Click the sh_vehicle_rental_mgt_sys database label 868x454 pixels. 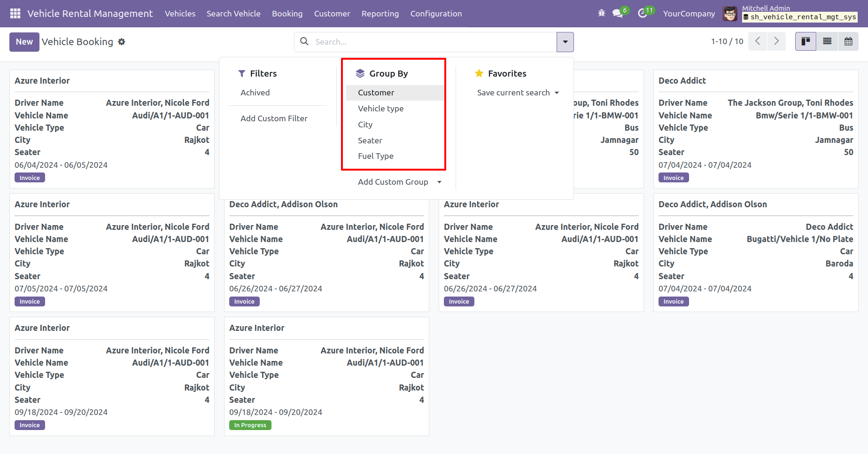[x=800, y=17]
